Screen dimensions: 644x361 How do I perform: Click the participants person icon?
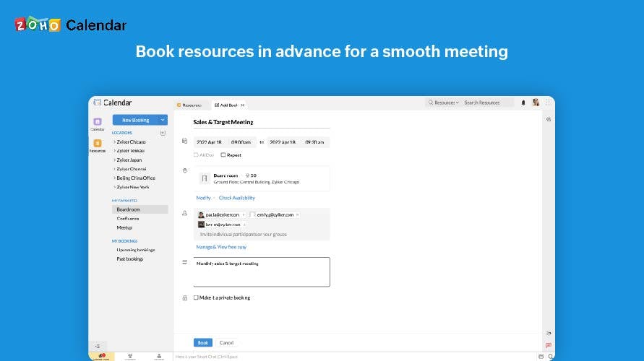point(185,213)
